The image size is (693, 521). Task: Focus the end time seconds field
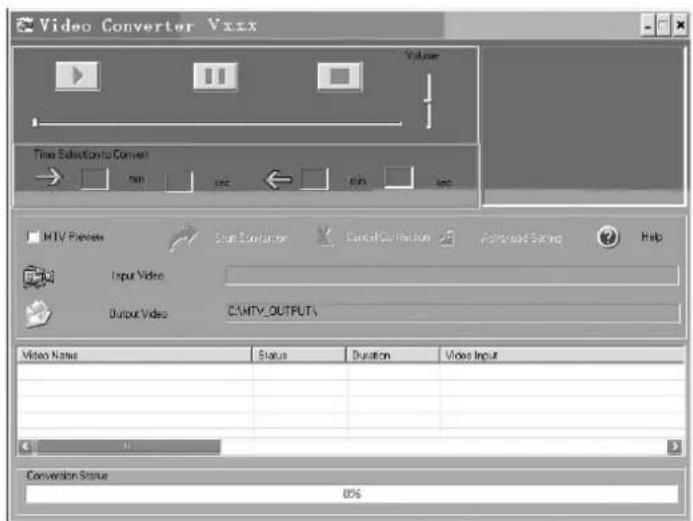point(399,178)
